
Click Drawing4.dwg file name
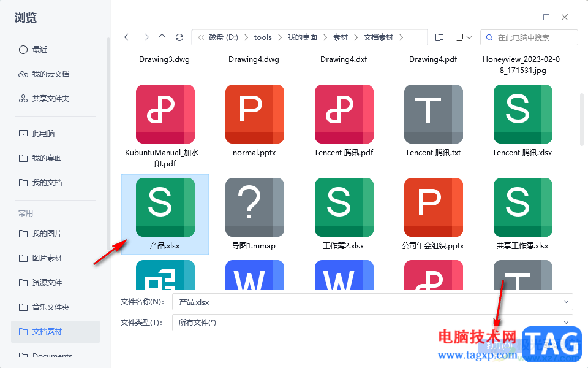pyautogui.click(x=254, y=59)
